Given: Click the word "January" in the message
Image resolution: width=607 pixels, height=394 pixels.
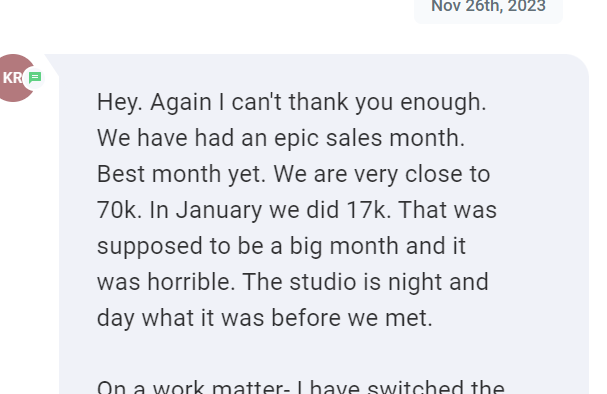Looking at the screenshot, I should (219, 211).
